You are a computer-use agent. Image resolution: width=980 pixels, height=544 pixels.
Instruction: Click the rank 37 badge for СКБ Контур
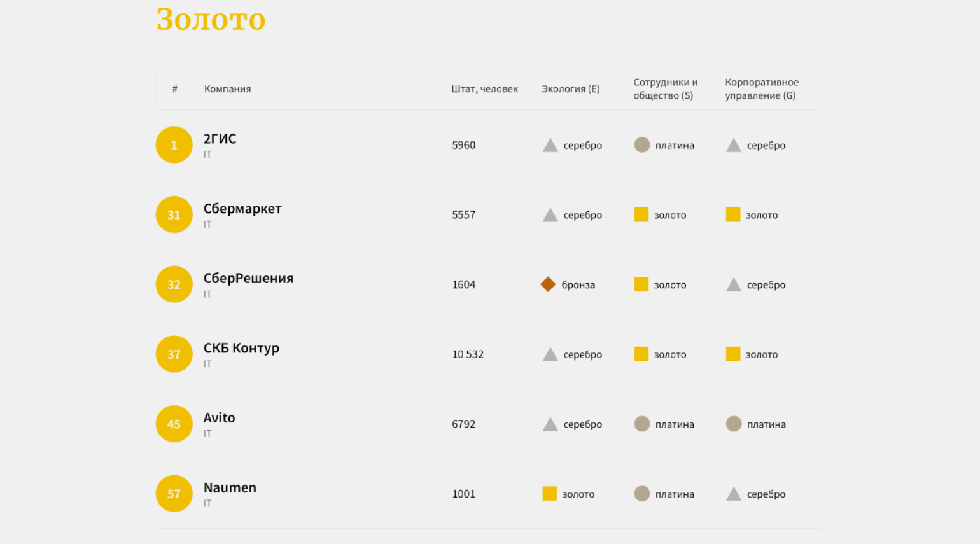coord(174,354)
